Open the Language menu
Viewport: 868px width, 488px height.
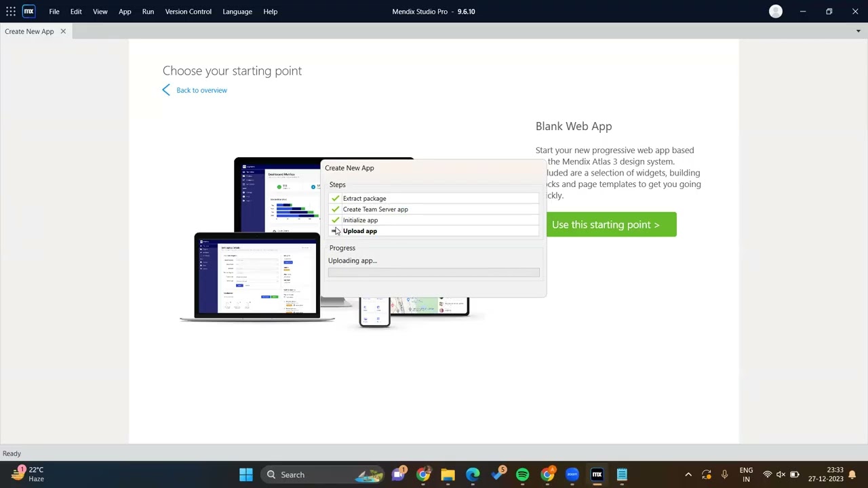[237, 12]
